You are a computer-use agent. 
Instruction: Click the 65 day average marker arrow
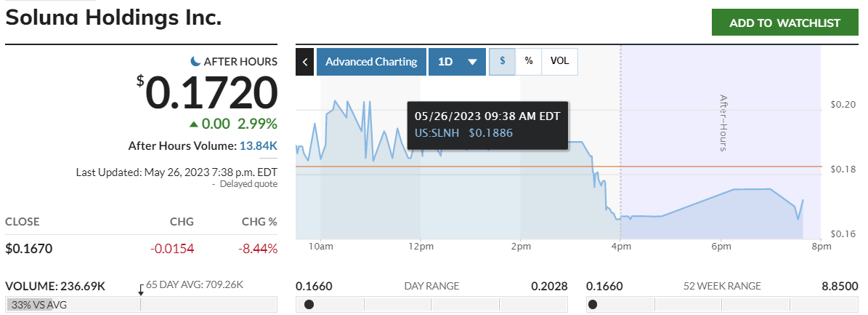[141, 290]
